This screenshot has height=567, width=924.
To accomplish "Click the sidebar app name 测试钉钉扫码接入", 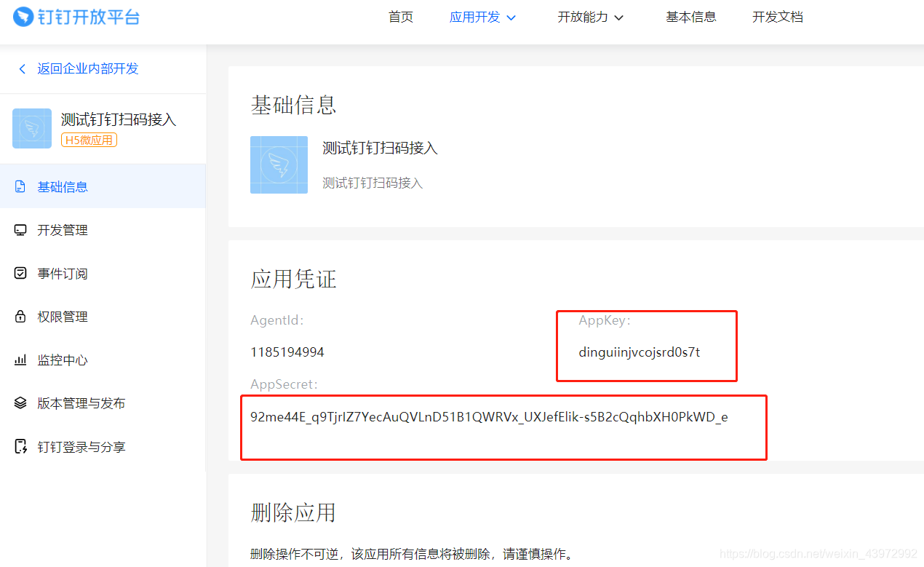I will coord(119,119).
